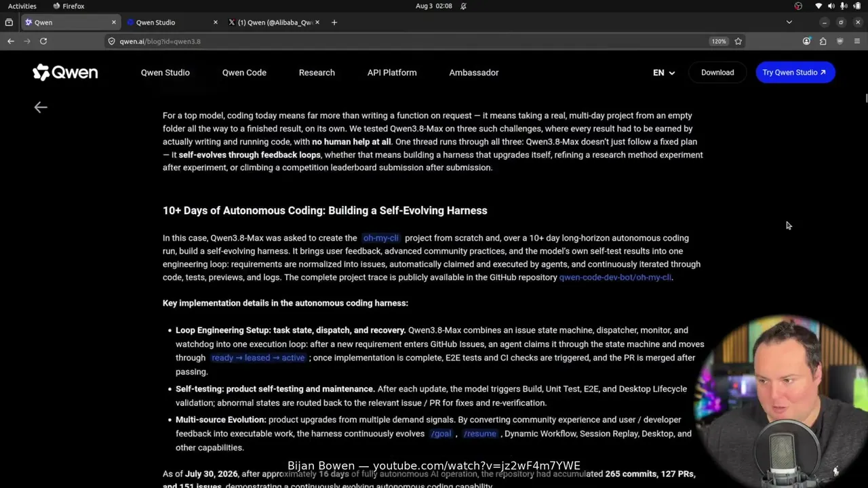Open Firefox View from the tab bar
This screenshot has width=868, height=488.
click(9, 22)
